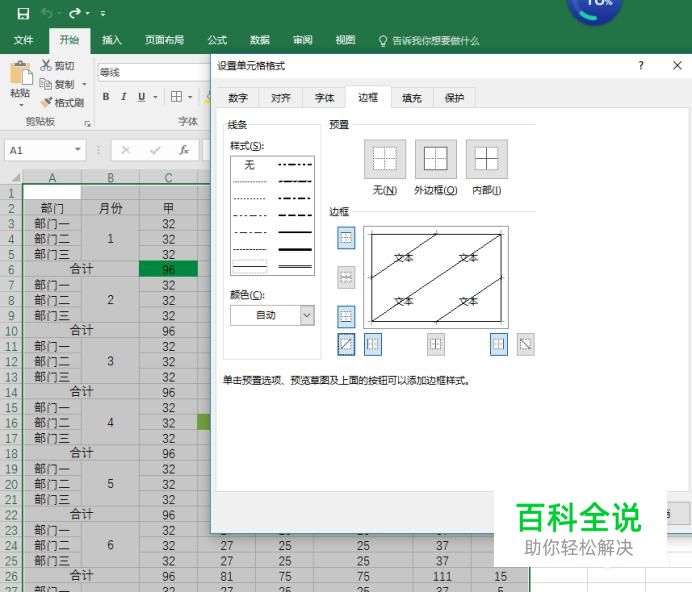Switch to the 公式 ribbon tab
Viewport: 692px width, 592px height.
pos(217,41)
